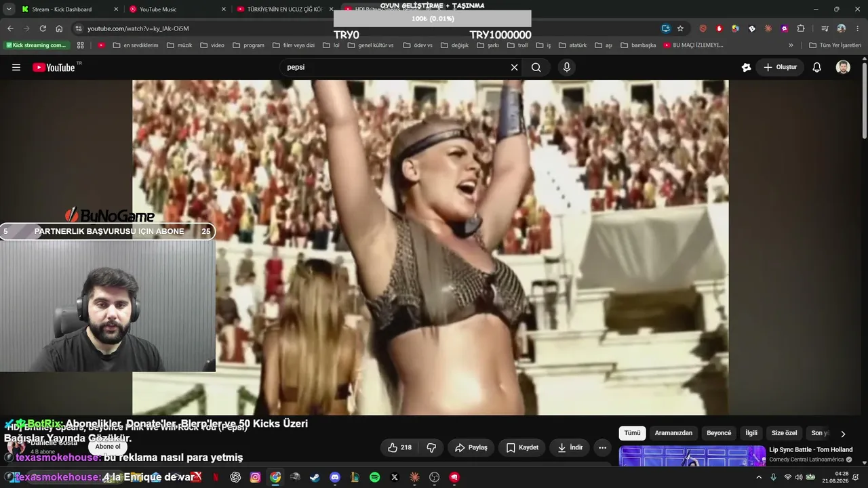Open more actions (three dots) for video
868x488 pixels.
pyautogui.click(x=602, y=447)
